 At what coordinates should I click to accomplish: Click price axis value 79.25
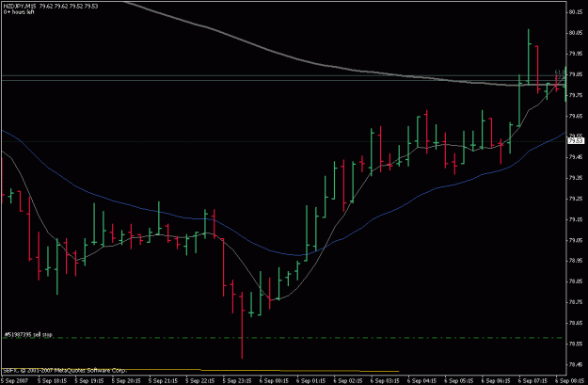[576, 199]
